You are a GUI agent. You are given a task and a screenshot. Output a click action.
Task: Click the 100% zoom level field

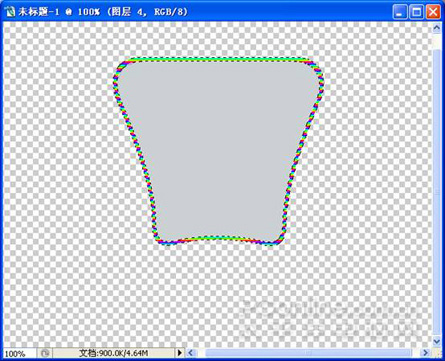coord(19,353)
